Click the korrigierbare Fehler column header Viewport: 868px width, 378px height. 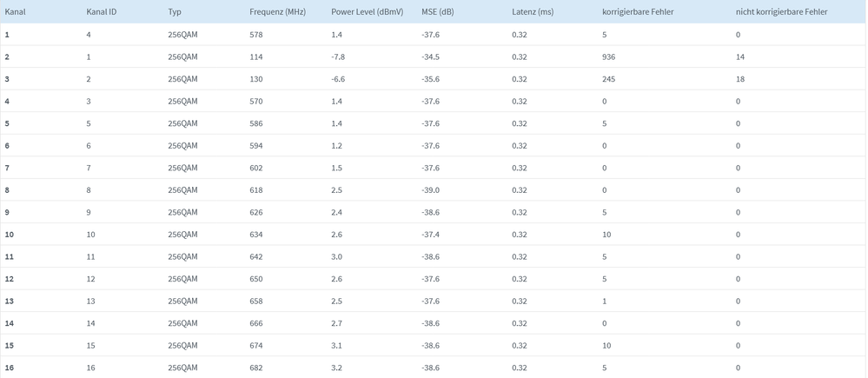(638, 12)
